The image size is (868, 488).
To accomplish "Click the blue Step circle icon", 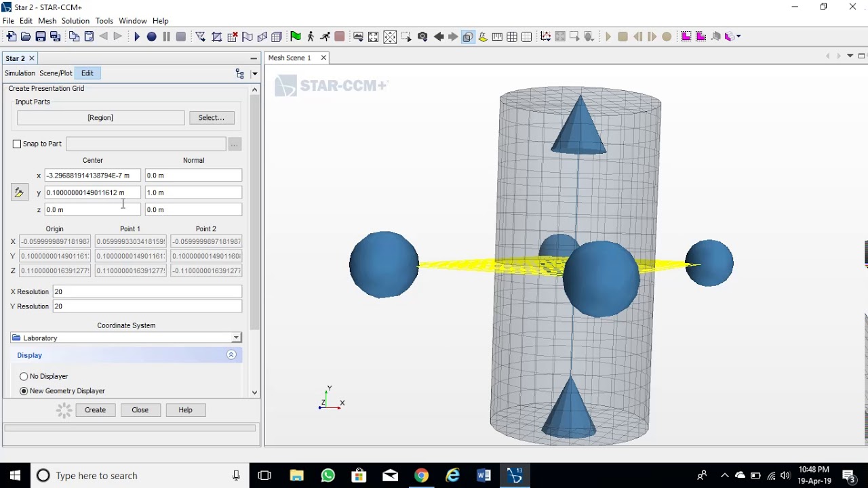I will click(152, 37).
